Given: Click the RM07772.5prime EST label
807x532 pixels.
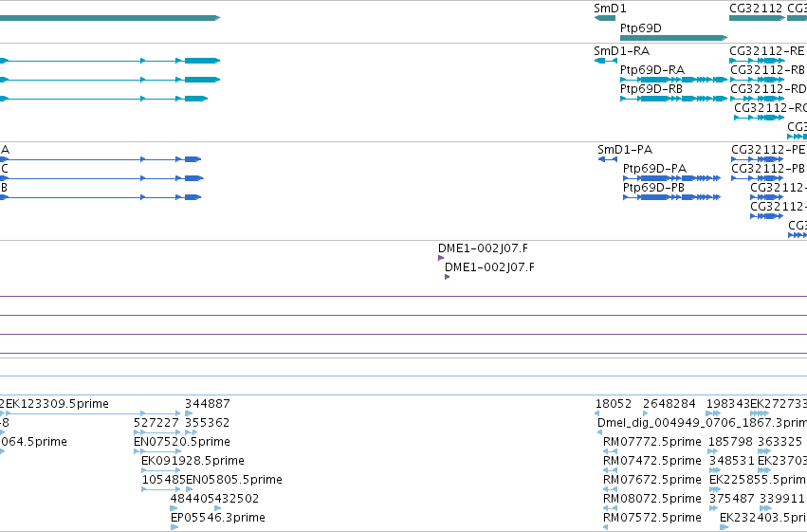Looking at the screenshot, I should (x=652, y=442).
